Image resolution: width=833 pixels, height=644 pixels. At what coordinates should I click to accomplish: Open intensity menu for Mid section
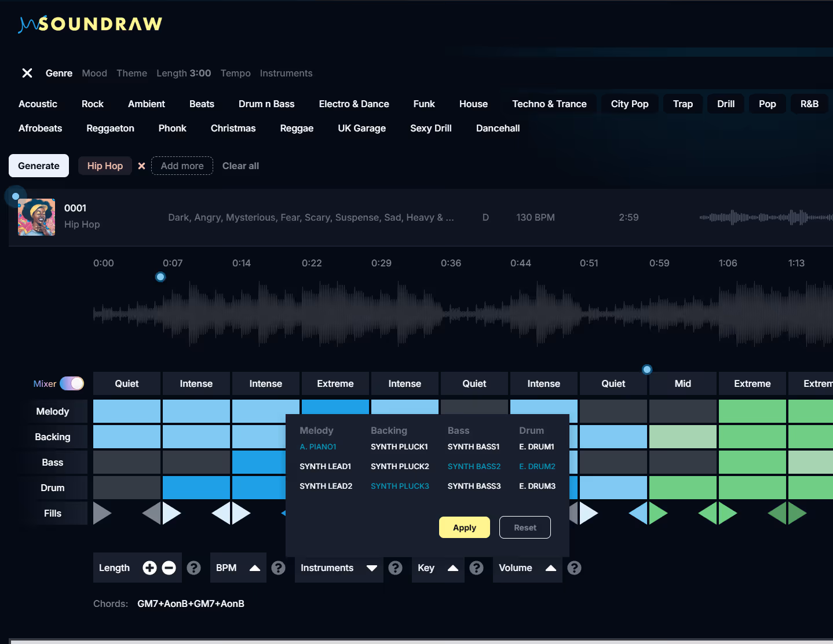click(683, 383)
